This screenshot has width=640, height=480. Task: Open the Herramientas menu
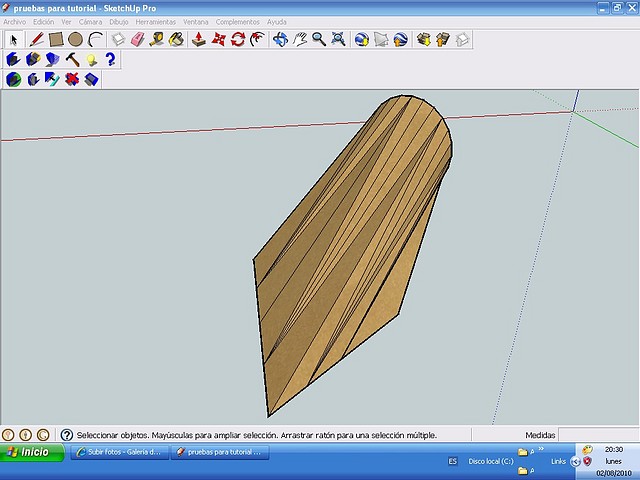point(156,22)
